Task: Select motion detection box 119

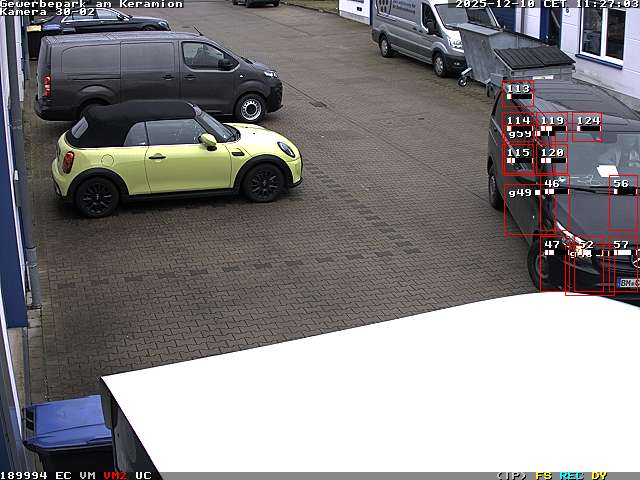Action: 552,125
